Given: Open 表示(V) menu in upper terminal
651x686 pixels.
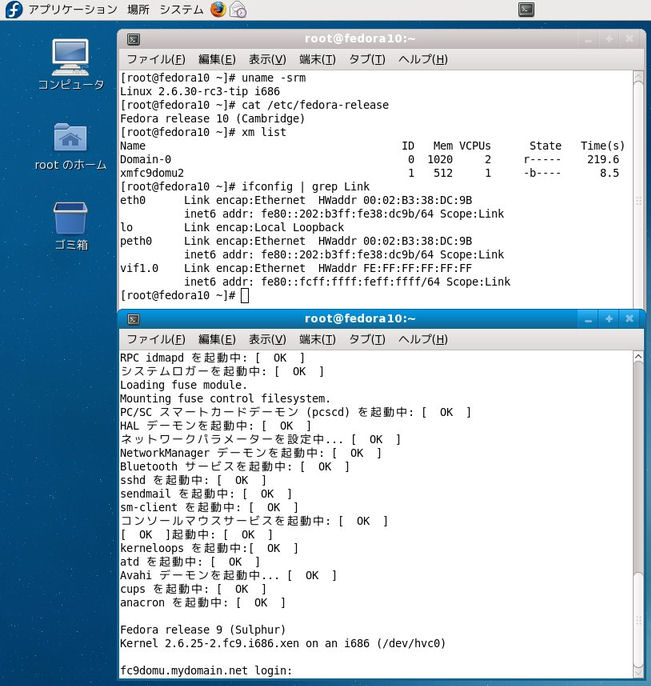Looking at the screenshot, I should [x=267, y=59].
